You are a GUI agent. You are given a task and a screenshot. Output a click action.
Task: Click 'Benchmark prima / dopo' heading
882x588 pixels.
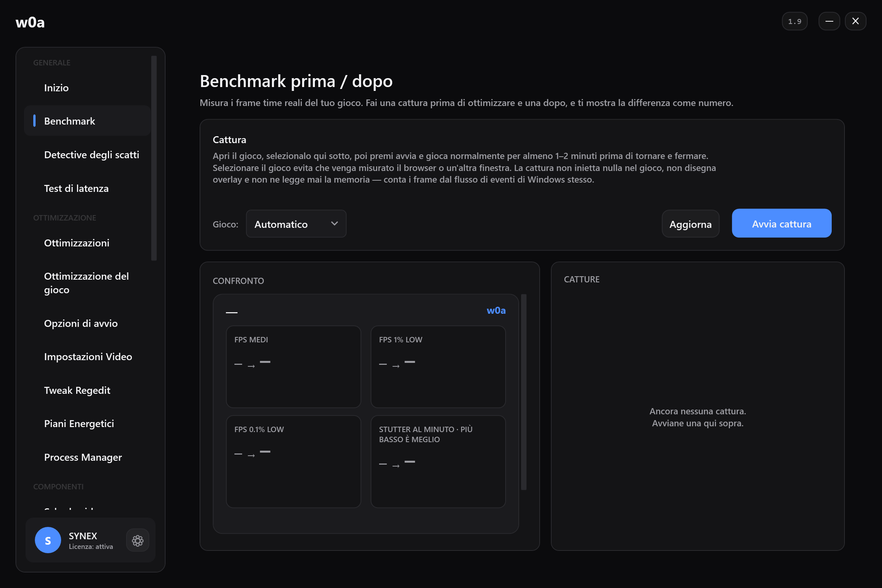pos(296,81)
